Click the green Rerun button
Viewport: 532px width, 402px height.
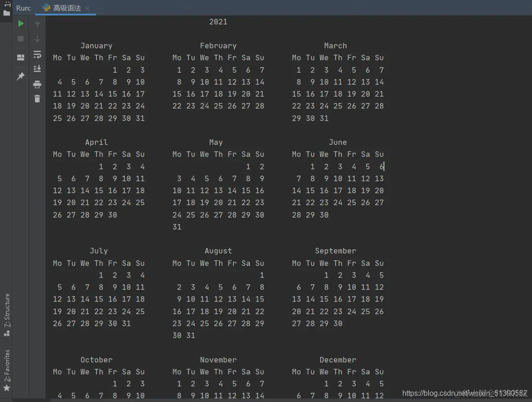[21, 24]
